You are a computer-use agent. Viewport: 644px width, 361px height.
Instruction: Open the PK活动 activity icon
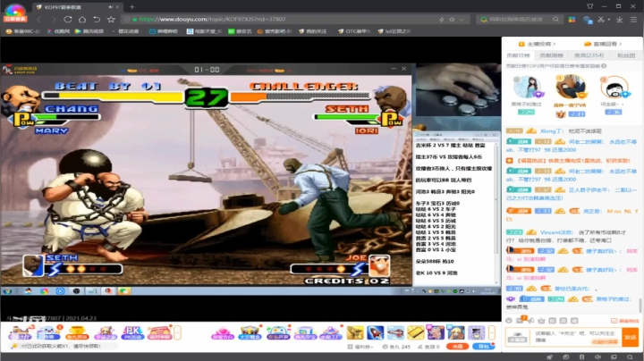pyautogui.click(x=132, y=332)
